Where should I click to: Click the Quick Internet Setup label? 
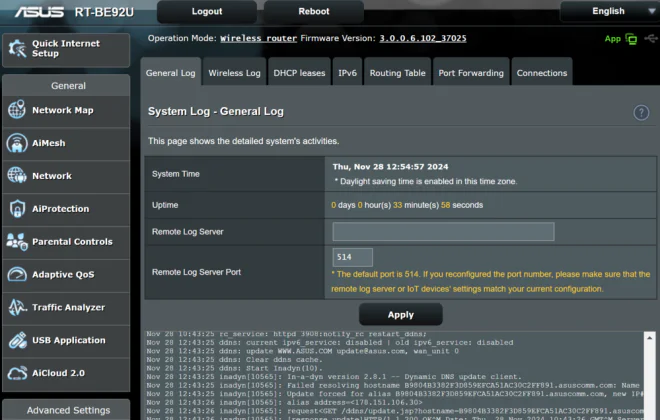[66, 48]
